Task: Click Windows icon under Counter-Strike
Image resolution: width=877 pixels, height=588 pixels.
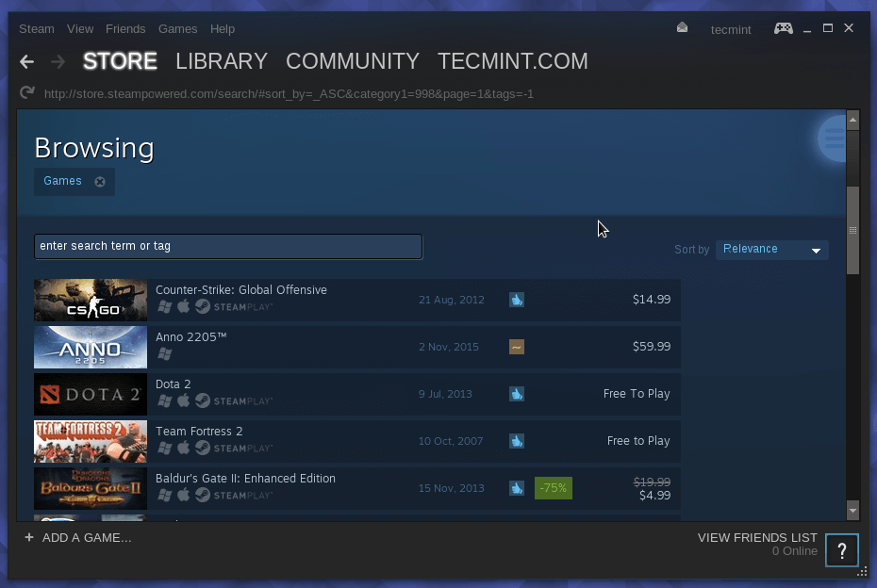Action: tap(164, 306)
